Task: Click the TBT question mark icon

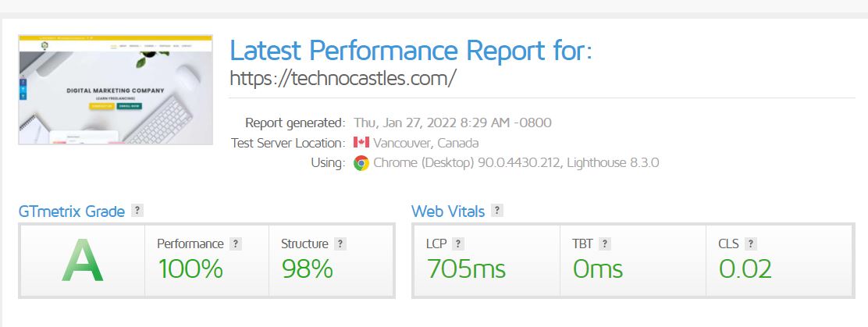Action: click(605, 243)
